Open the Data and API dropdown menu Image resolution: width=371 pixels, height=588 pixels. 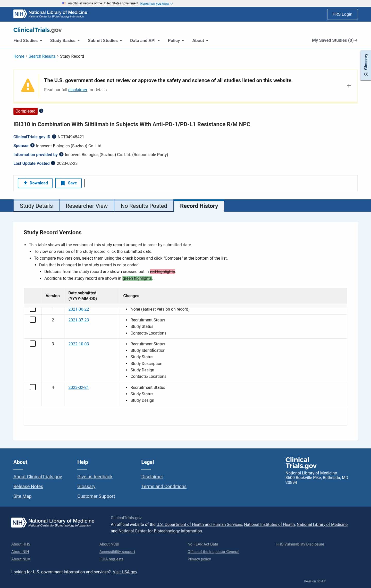(x=145, y=40)
